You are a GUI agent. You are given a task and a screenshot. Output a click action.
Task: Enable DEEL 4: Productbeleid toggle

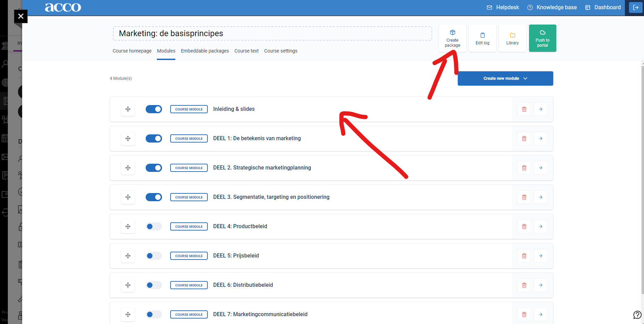(154, 226)
